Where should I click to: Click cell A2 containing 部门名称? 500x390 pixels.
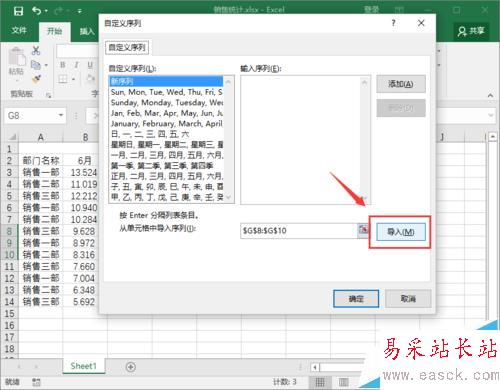click(x=41, y=161)
